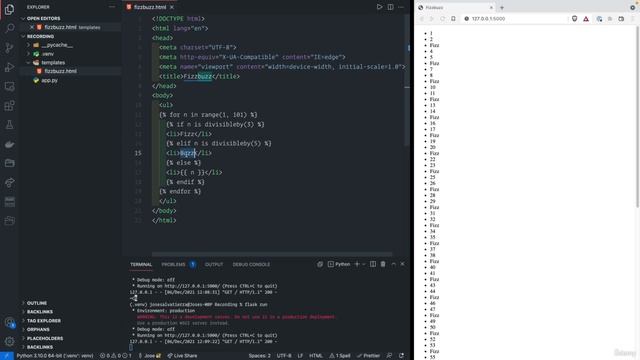Switch to the DEBUG CONSOLE tab
The image size is (640, 360).
coord(251,264)
